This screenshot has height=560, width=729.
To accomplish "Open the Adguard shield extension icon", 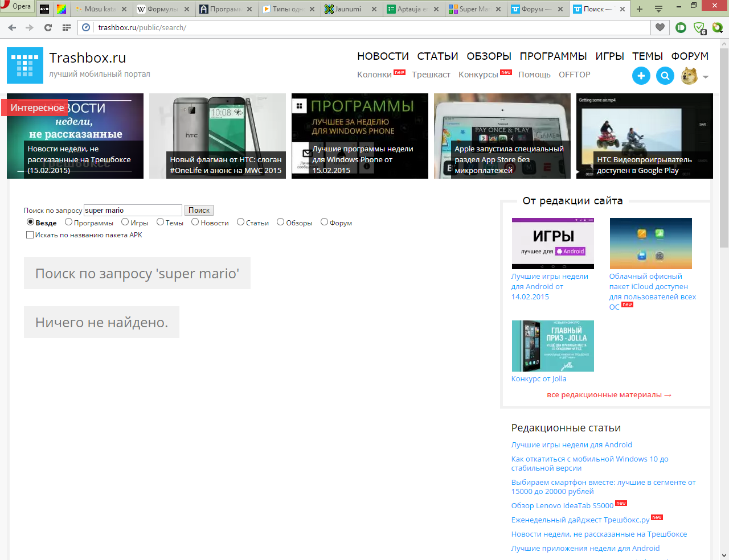I will [x=699, y=27].
